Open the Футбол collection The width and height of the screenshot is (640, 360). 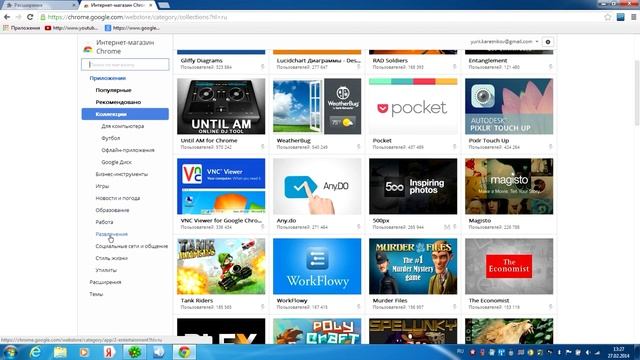click(x=111, y=138)
